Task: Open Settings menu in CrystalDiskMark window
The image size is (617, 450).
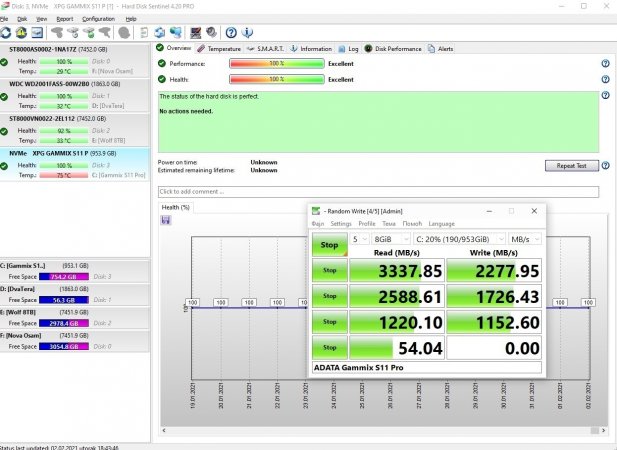Action: point(341,224)
